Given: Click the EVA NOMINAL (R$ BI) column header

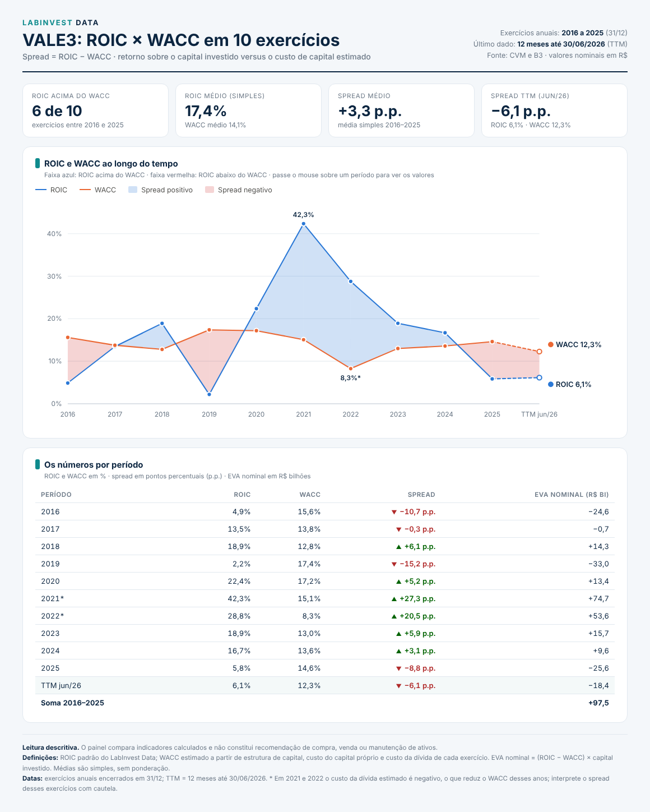Looking at the screenshot, I should (x=572, y=495).
